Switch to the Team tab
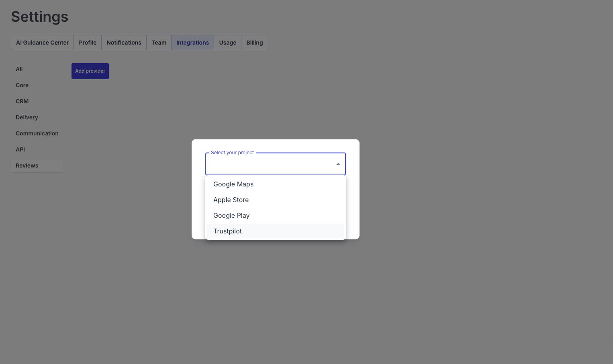Screen dimensions: 613x364 point(159,43)
